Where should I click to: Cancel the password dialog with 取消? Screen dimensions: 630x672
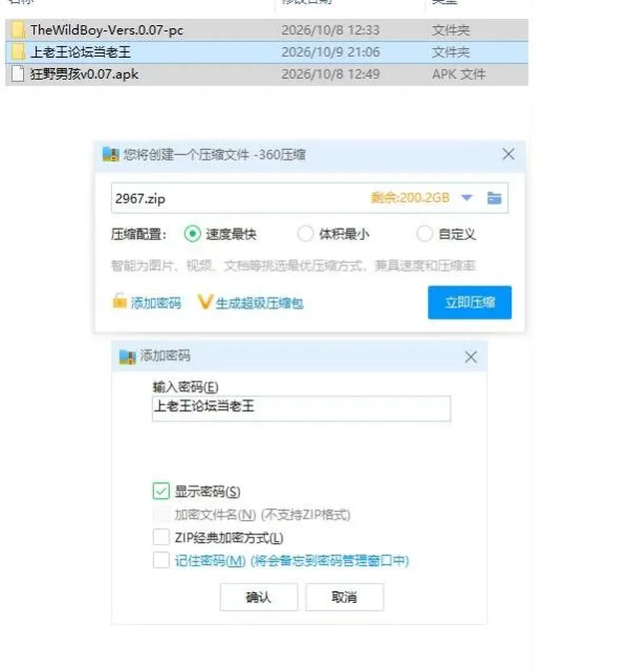point(344,597)
